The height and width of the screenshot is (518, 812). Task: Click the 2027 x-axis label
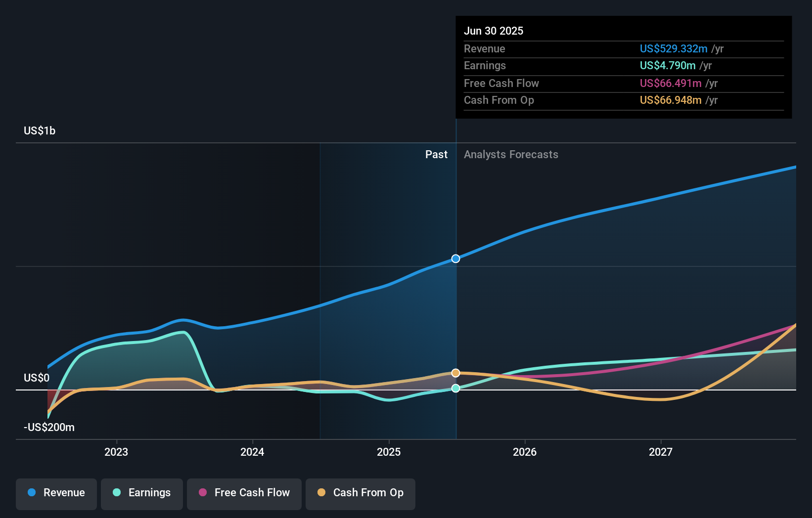tap(661, 452)
